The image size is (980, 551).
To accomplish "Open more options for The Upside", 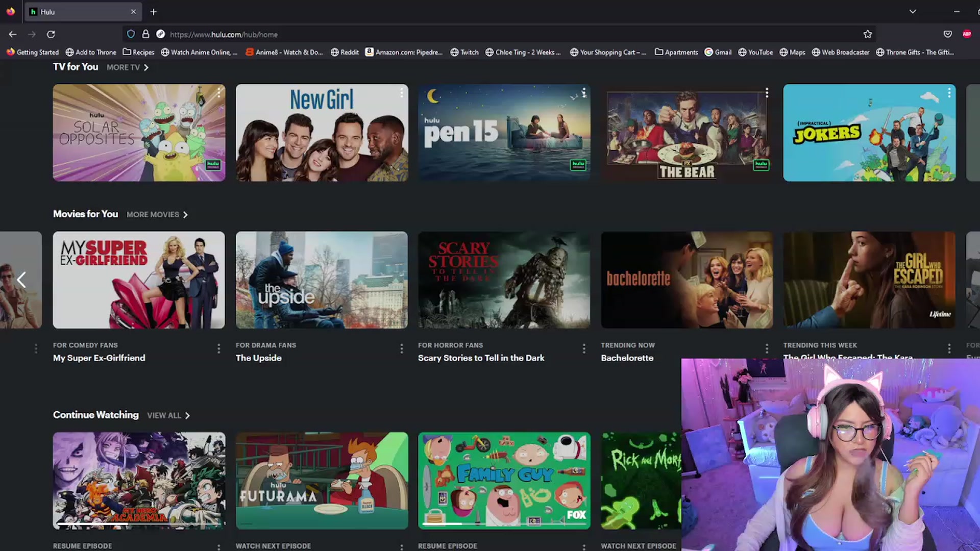I will pos(401,348).
